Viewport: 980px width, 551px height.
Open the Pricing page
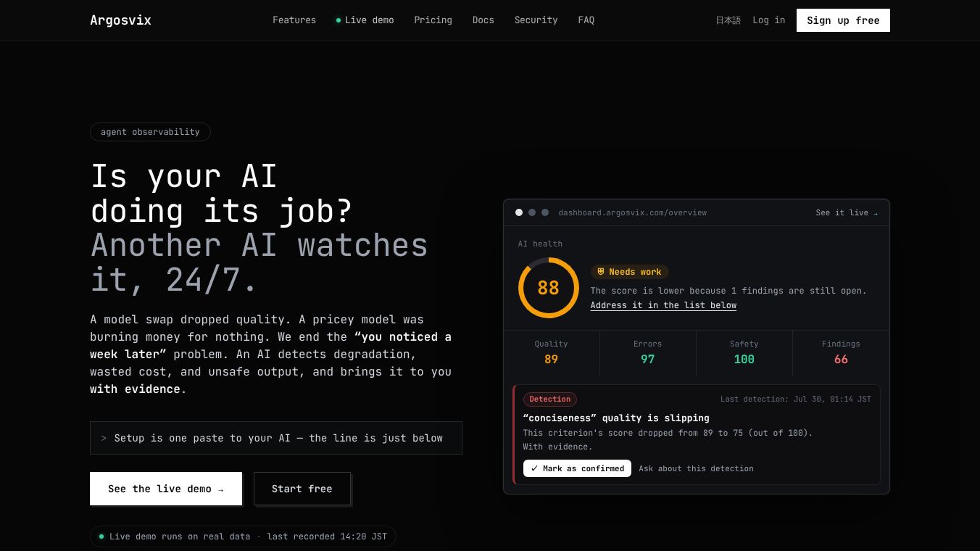[433, 20]
